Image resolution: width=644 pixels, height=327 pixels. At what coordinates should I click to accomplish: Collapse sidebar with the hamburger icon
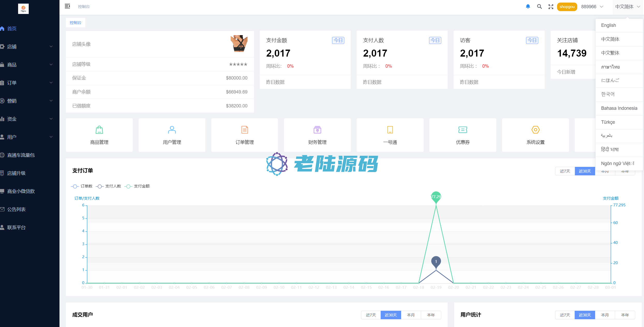tap(67, 6)
